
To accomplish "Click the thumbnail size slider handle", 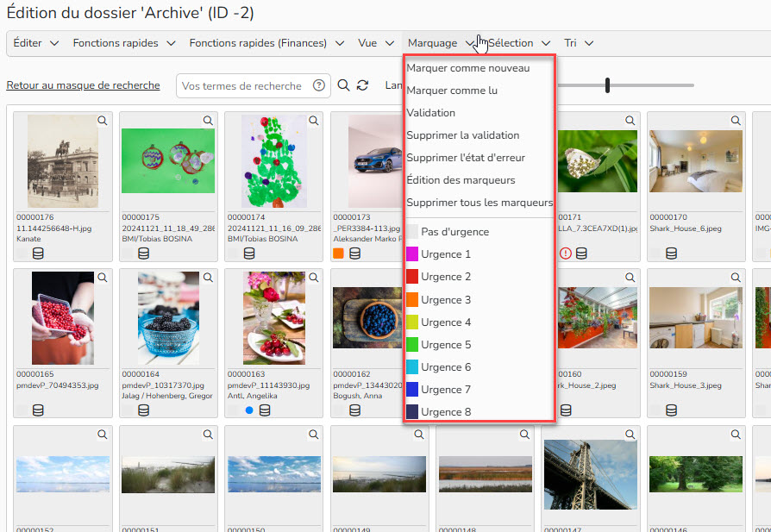I will 608,85.
